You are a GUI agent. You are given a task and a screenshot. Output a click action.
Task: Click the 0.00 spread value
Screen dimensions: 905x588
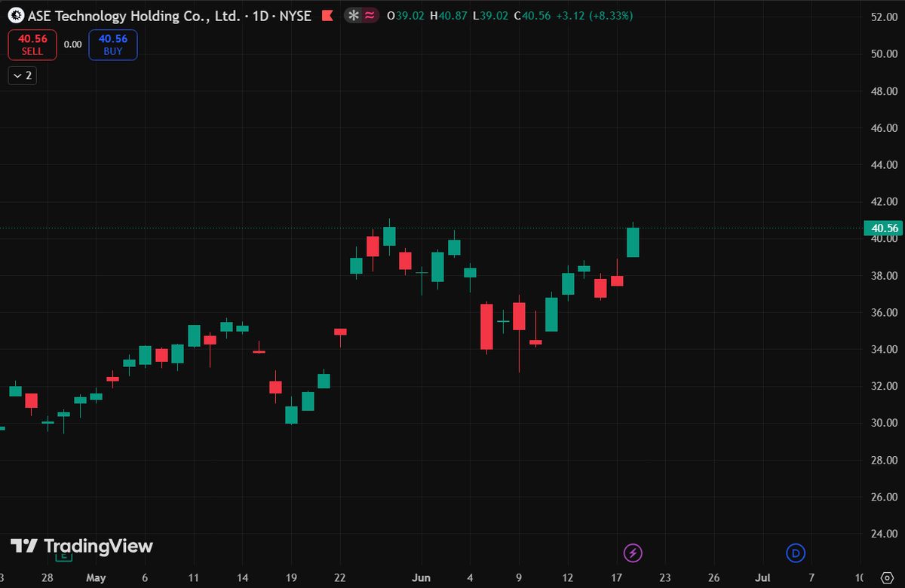click(72, 44)
